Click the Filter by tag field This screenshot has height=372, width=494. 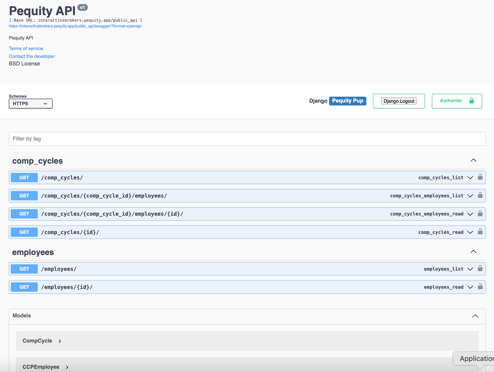click(247, 139)
